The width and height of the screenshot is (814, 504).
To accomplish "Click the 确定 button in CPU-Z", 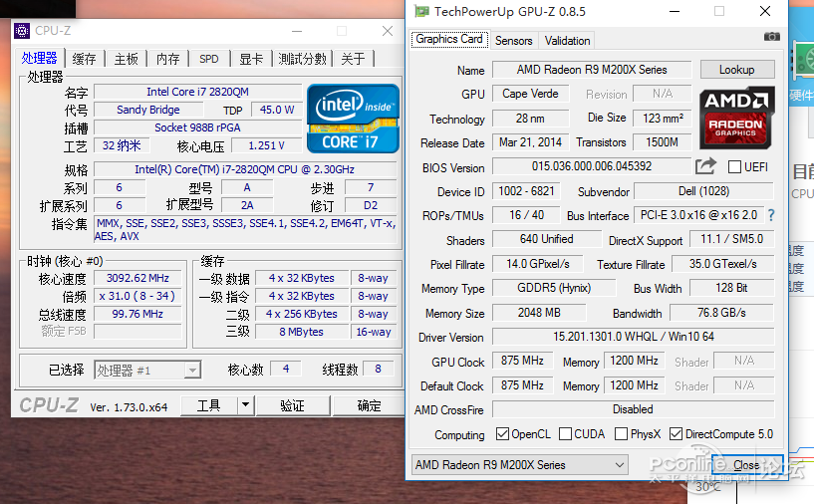I will click(369, 405).
